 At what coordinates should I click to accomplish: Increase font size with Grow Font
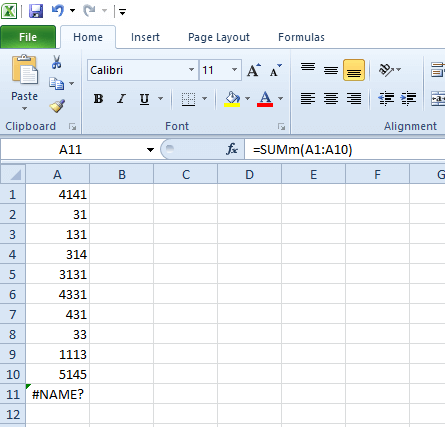[x=254, y=70]
